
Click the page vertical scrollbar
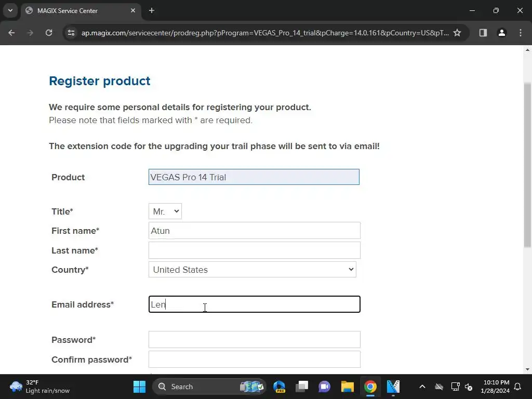coord(527,165)
